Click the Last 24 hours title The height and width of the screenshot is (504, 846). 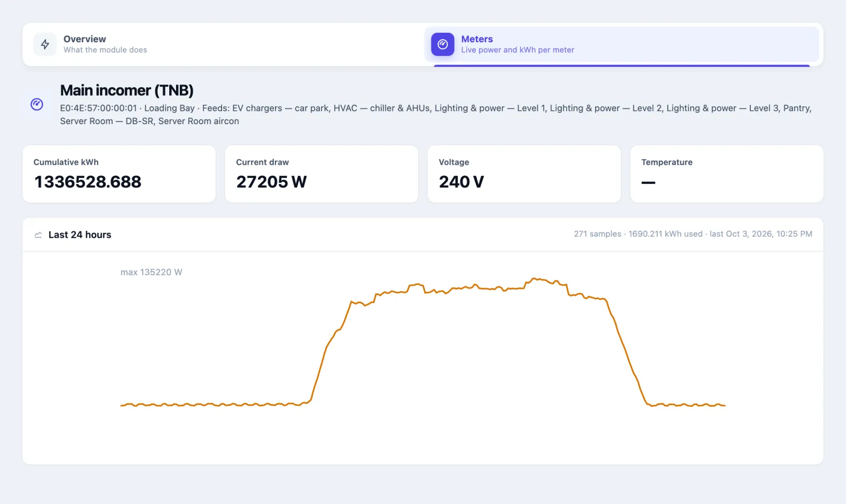tap(80, 235)
